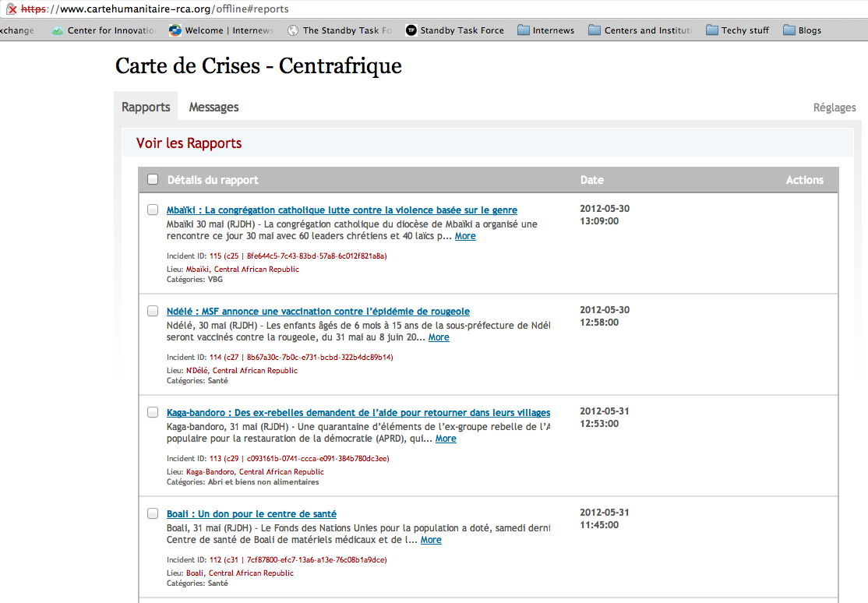Open the Boali Un don report title
The width and height of the screenshot is (868, 603).
[x=251, y=514]
